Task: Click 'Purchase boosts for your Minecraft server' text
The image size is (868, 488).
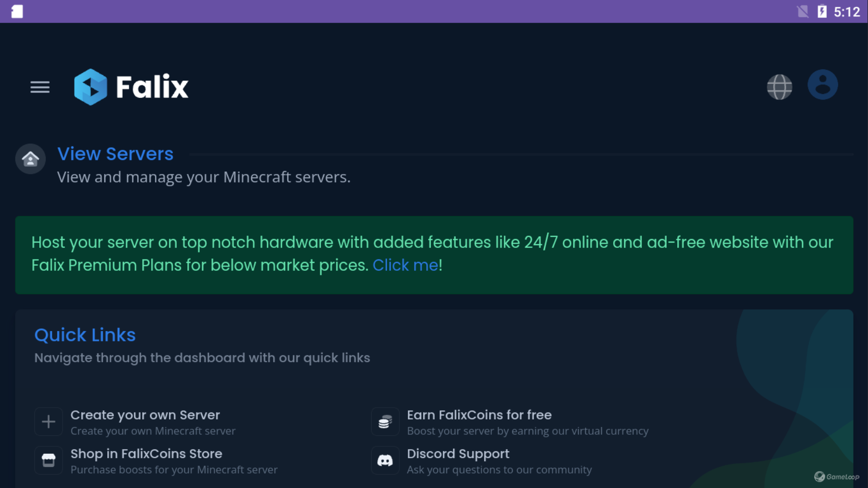Action: click(x=174, y=470)
